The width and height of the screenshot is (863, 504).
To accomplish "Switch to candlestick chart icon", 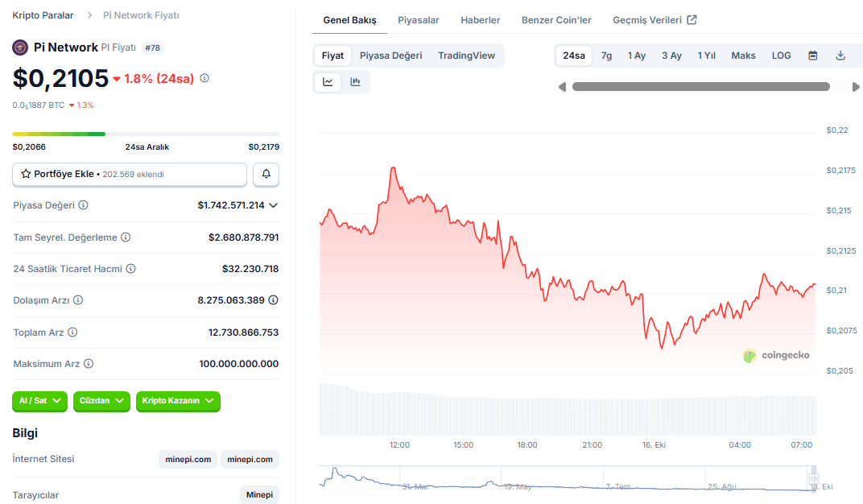I will [x=356, y=82].
